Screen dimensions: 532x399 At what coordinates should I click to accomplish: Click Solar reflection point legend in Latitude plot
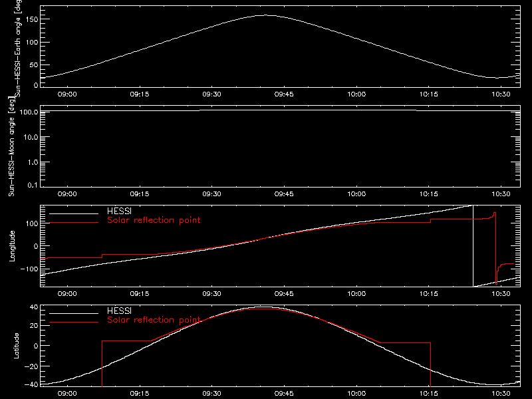154,320
